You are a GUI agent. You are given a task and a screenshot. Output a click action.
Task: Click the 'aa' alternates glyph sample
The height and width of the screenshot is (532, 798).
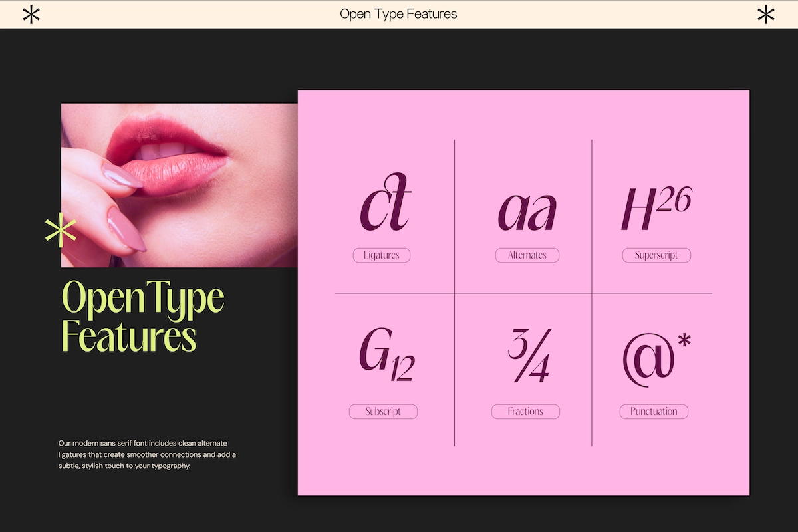click(x=527, y=208)
